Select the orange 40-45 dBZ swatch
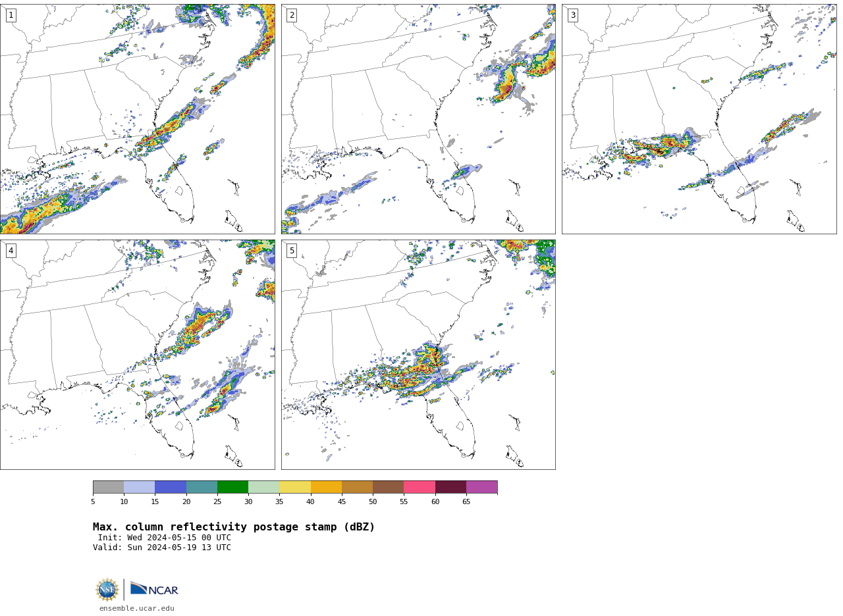843x616 pixels. (x=326, y=487)
